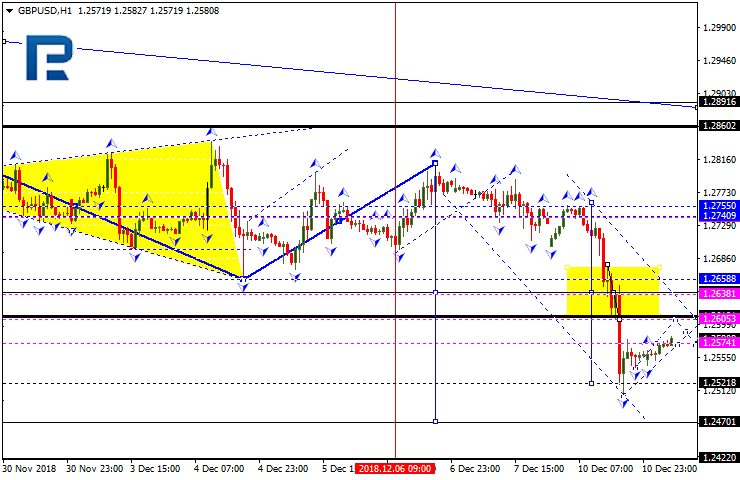Image resolution: width=740 pixels, height=480 pixels.
Task: Click the blue 1.26588 price tag
Action: tap(718, 279)
